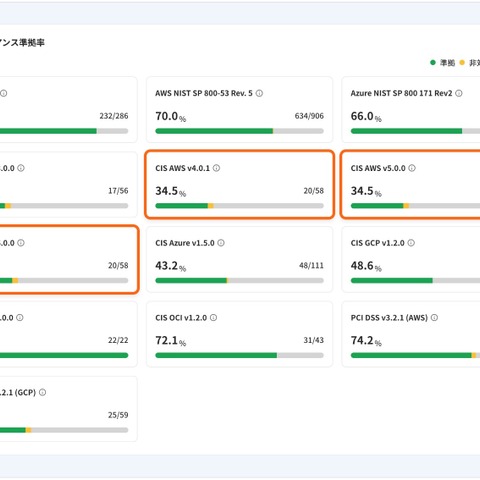Click the 48/111 count
The height and width of the screenshot is (480, 480).
coord(311,265)
